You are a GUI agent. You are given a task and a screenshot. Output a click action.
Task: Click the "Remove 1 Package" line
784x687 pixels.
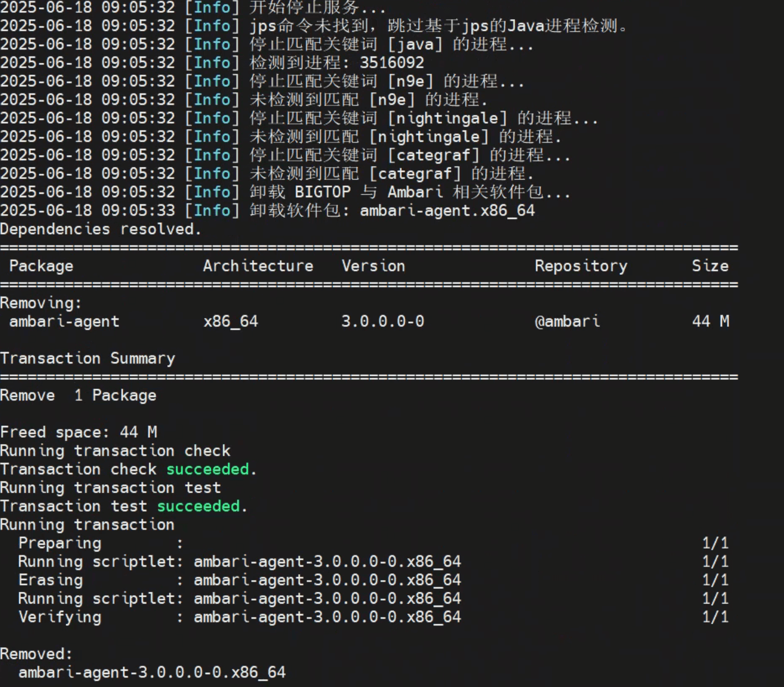pos(78,396)
